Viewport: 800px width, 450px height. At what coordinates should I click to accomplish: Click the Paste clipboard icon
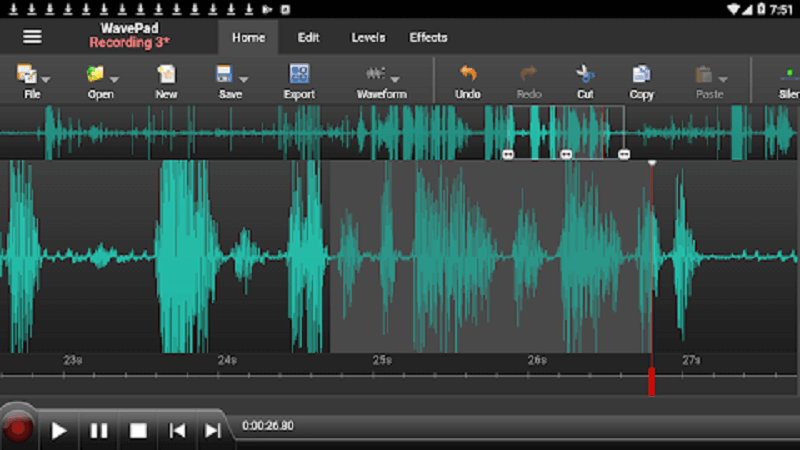pyautogui.click(x=704, y=74)
